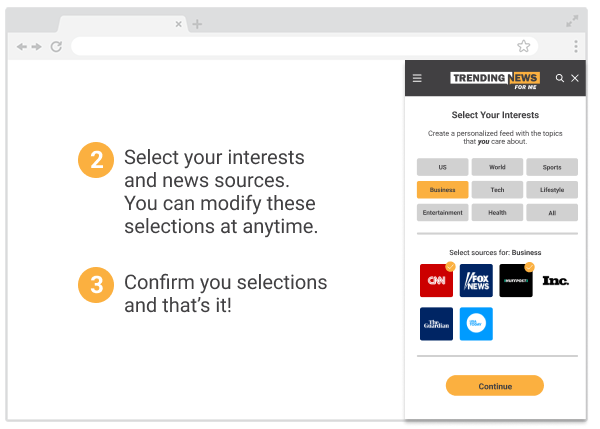
Task: Pick The Guardian as a source
Action: (436, 324)
